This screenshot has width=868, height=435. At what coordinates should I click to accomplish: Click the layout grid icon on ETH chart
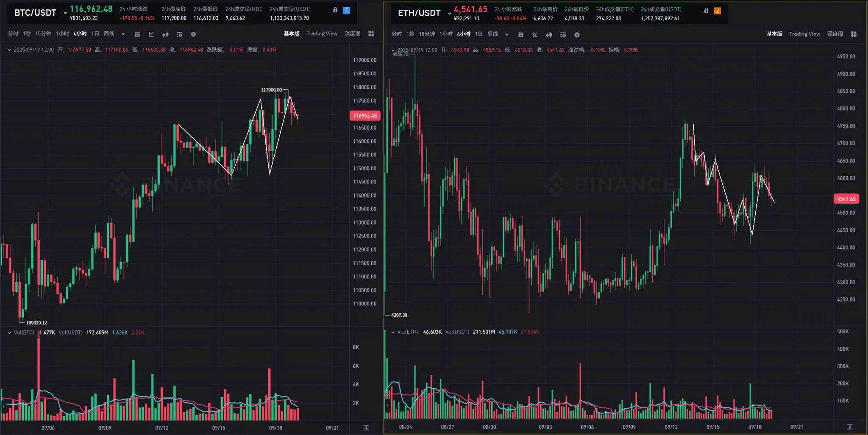click(x=854, y=34)
